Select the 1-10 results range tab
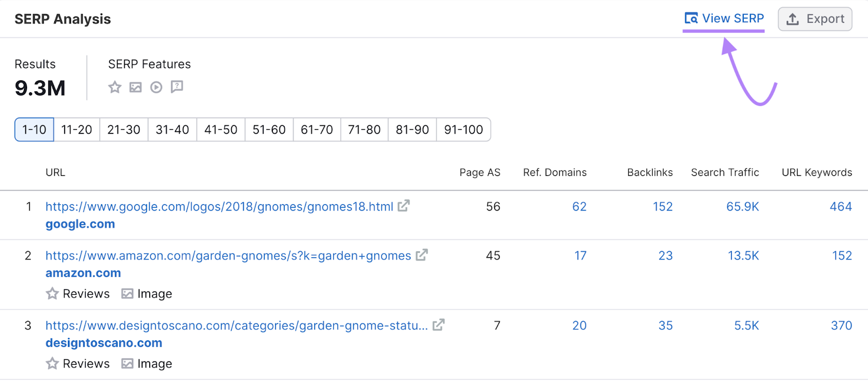Image resolution: width=868 pixels, height=381 pixels. tap(34, 130)
